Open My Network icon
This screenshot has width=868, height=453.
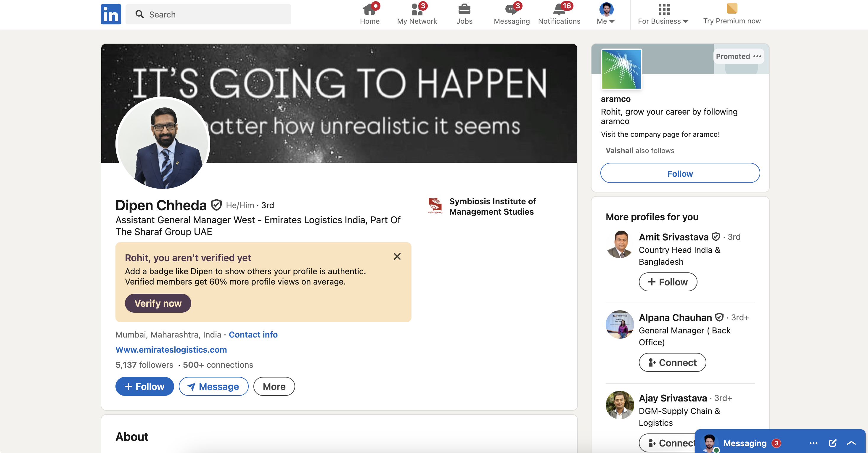[417, 9]
